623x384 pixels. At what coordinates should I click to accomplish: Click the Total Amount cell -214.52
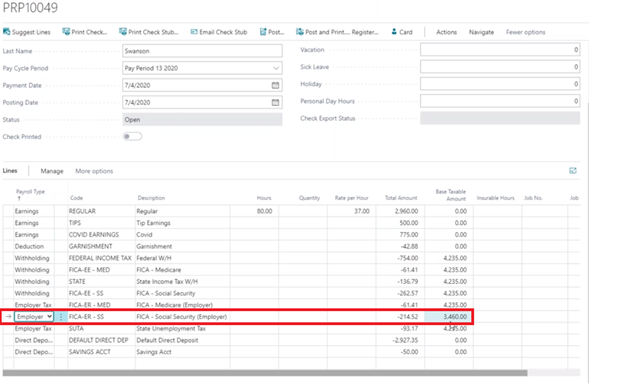click(x=400, y=317)
